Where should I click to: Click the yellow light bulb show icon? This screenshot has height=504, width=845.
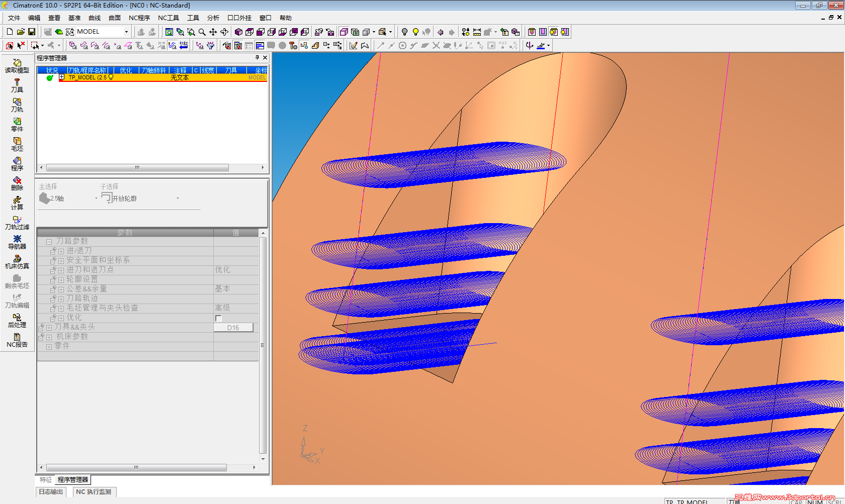[x=415, y=32]
